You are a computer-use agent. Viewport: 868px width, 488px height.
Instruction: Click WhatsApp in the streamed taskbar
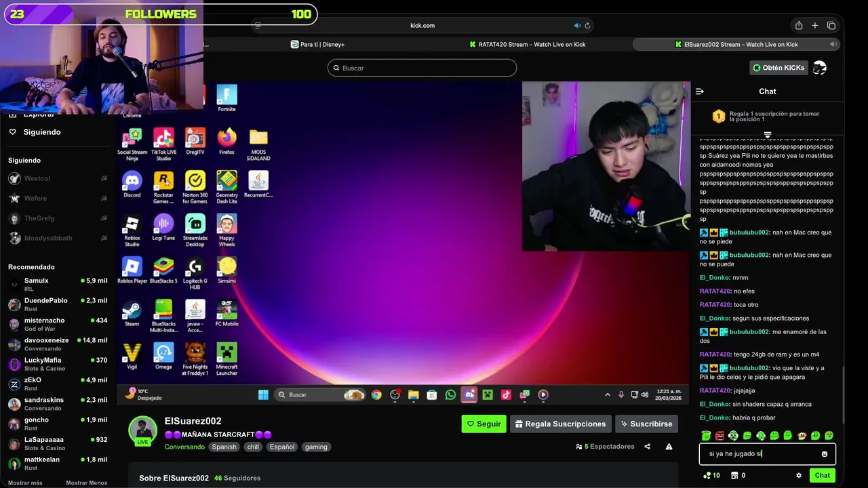[x=450, y=394]
